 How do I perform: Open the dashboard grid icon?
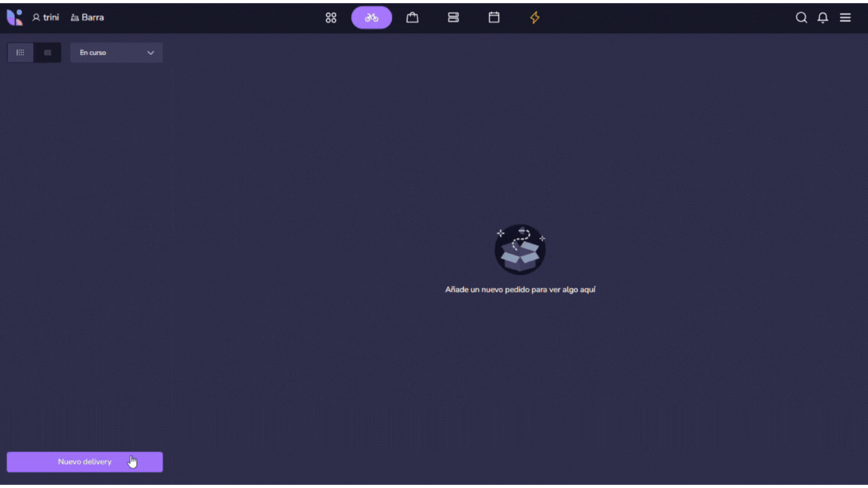tap(331, 18)
